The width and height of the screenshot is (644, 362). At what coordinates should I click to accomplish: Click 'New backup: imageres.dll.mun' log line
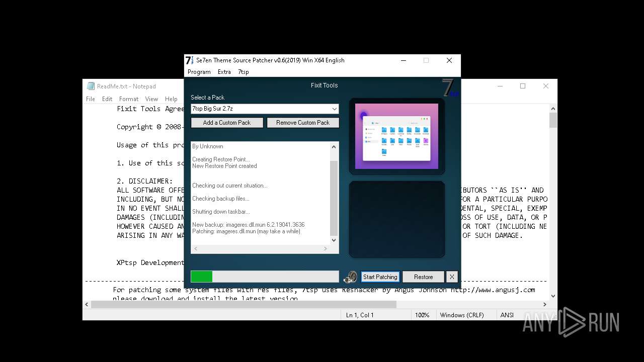pyautogui.click(x=249, y=225)
